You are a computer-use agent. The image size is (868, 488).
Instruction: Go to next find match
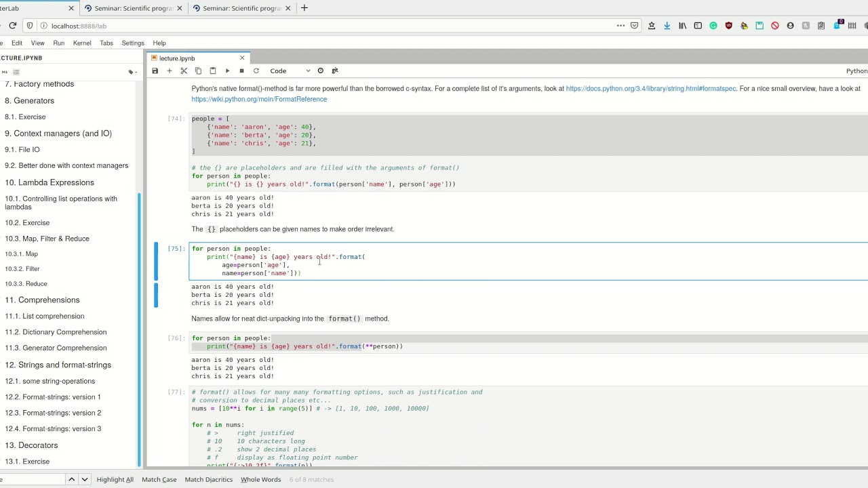(x=84, y=479)
